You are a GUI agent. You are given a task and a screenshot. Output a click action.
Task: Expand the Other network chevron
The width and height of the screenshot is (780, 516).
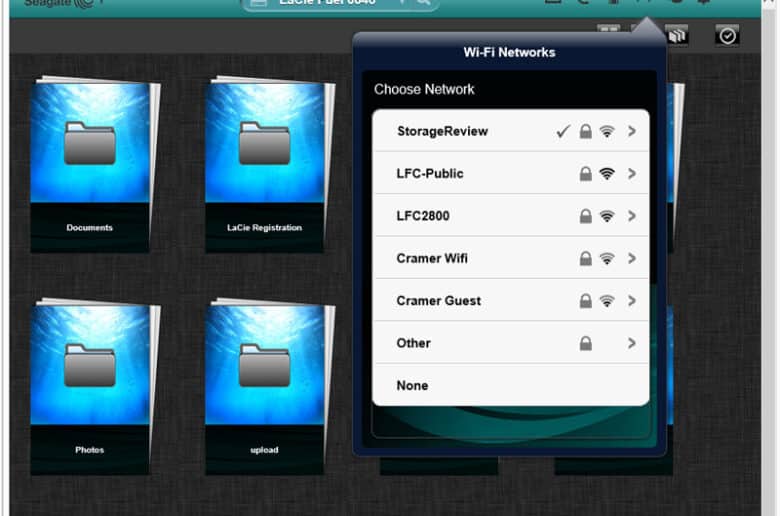(x=632, y=343)
